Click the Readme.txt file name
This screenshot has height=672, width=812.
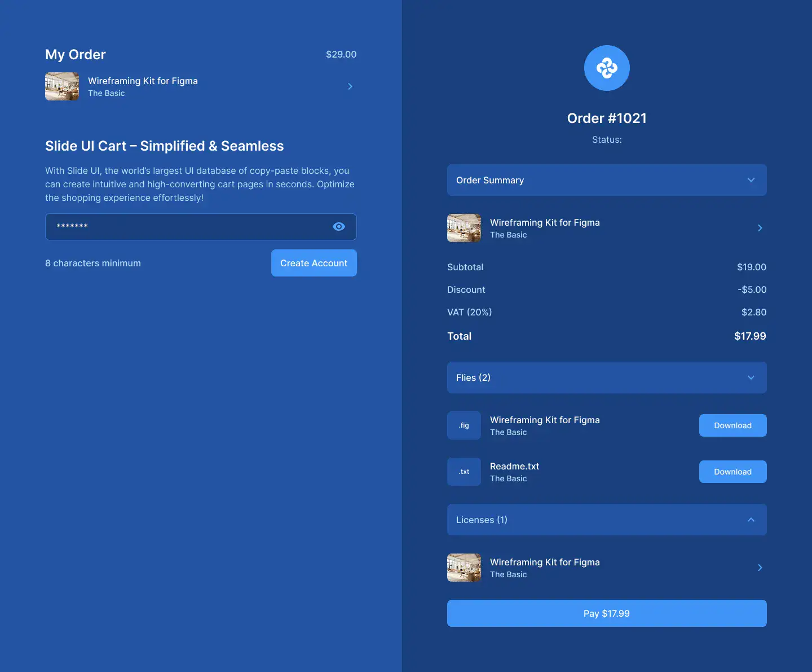pyautogui.click(x=515, y=466)
